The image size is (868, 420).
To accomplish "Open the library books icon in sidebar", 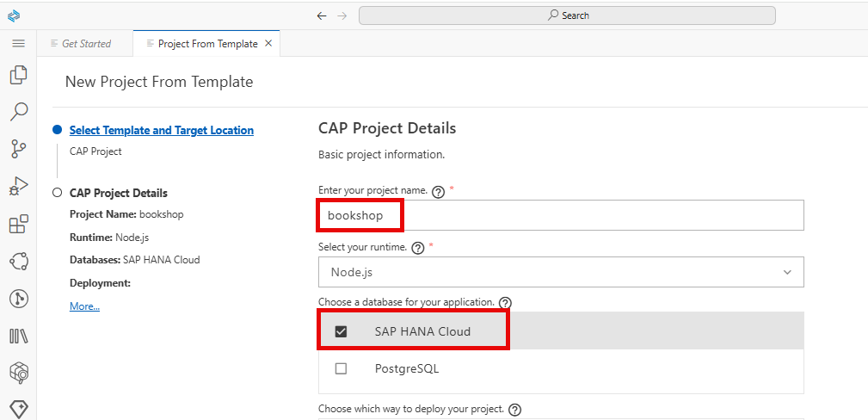I will (18, 336).
